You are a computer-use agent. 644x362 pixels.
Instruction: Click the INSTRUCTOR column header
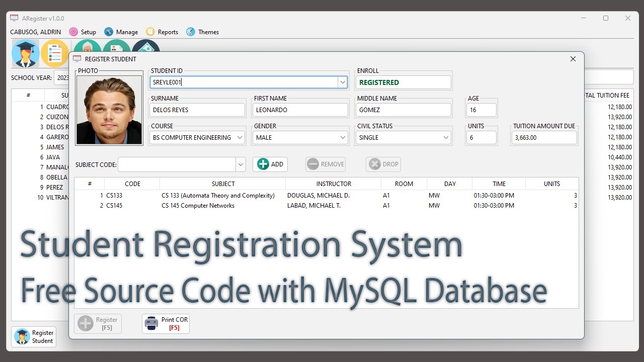(x=334, y=184)
